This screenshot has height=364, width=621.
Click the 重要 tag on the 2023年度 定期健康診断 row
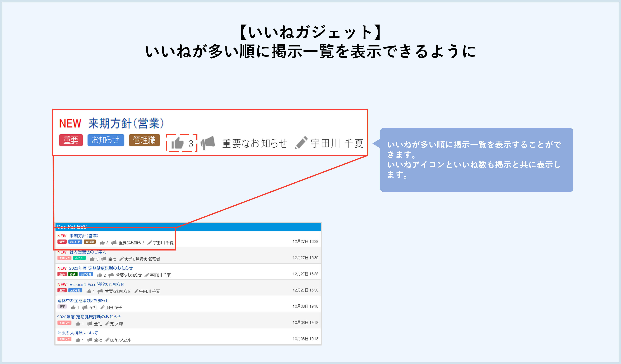pyautogui.click(x=62, y=274)
